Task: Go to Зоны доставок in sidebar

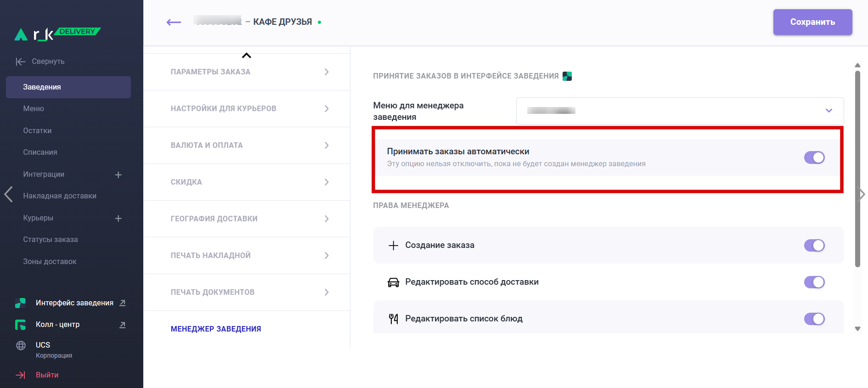Action: point(50,262)
